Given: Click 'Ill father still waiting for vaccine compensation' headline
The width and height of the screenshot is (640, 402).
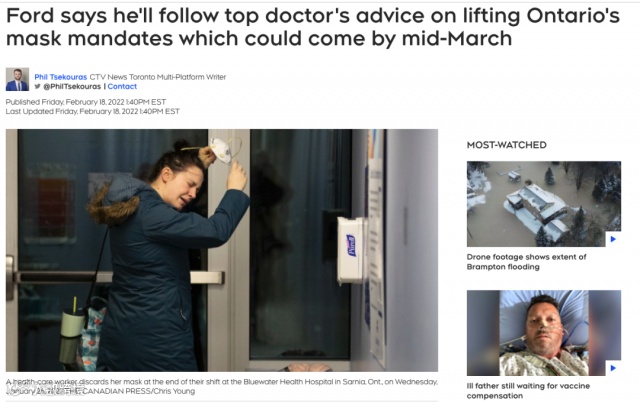Looking at the screenshot, I should click(528, 391).
